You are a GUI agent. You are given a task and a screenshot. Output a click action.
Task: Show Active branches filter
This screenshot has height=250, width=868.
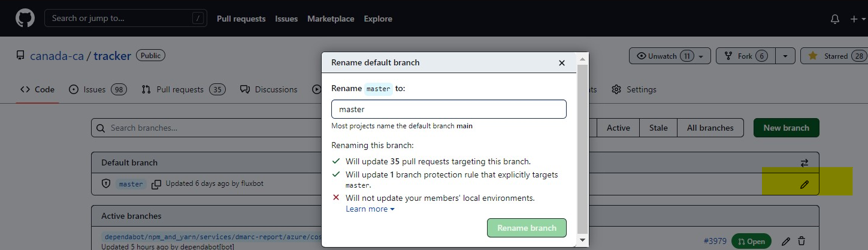[x=618, y=128]
